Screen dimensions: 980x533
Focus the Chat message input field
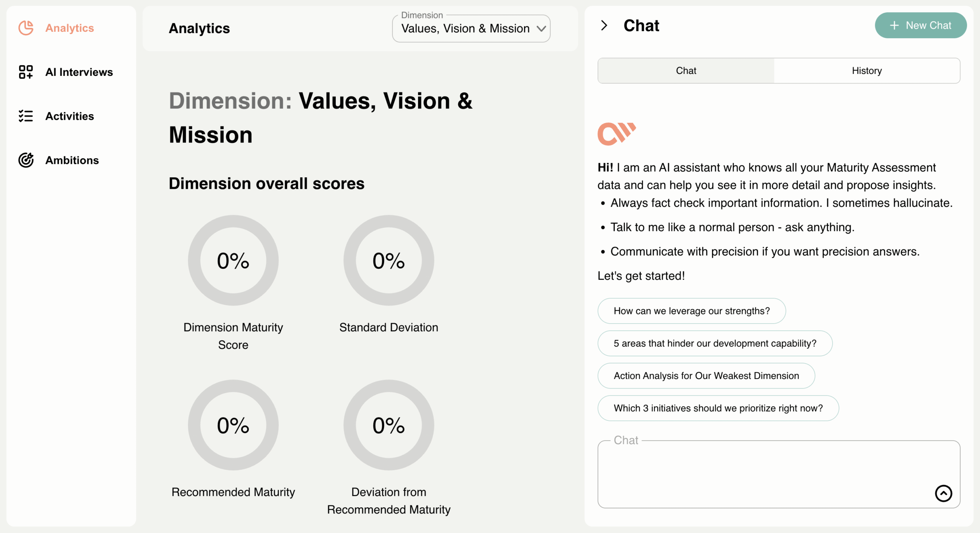[x=766, y=474]
